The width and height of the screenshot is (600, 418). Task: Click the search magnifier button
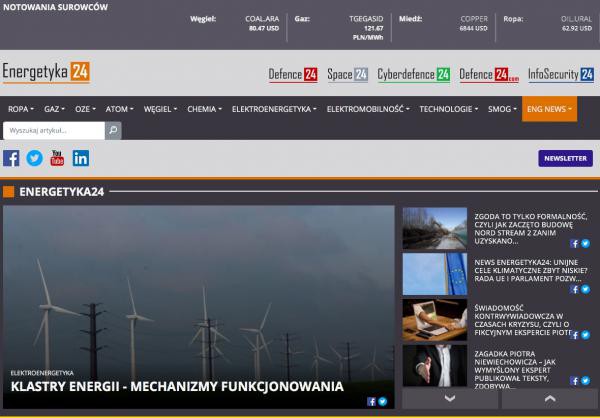pos(113,130)
